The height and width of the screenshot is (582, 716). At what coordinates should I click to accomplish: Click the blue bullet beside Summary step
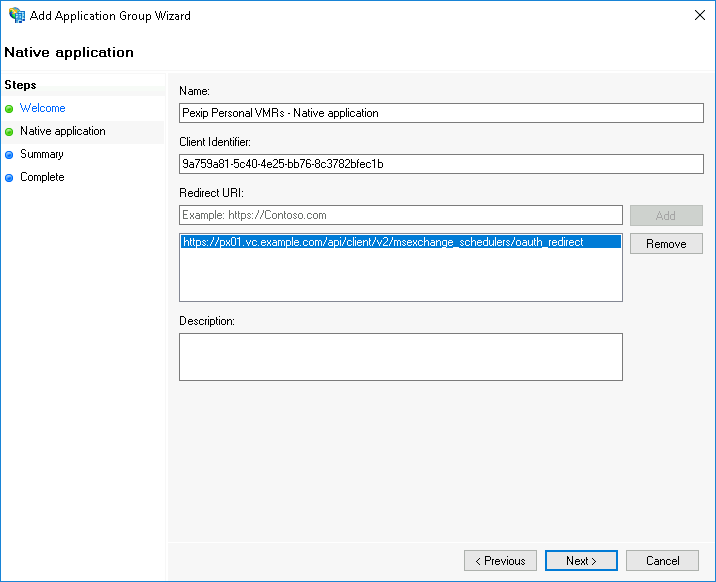coord(10,155)
